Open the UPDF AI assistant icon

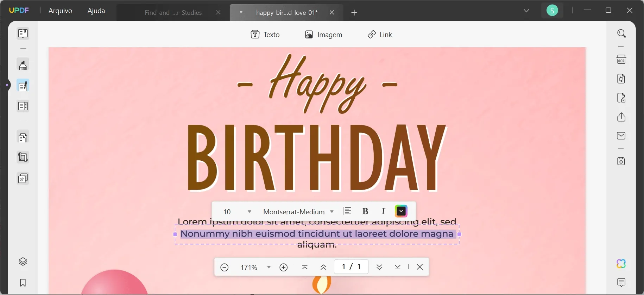tap(621, 264)
